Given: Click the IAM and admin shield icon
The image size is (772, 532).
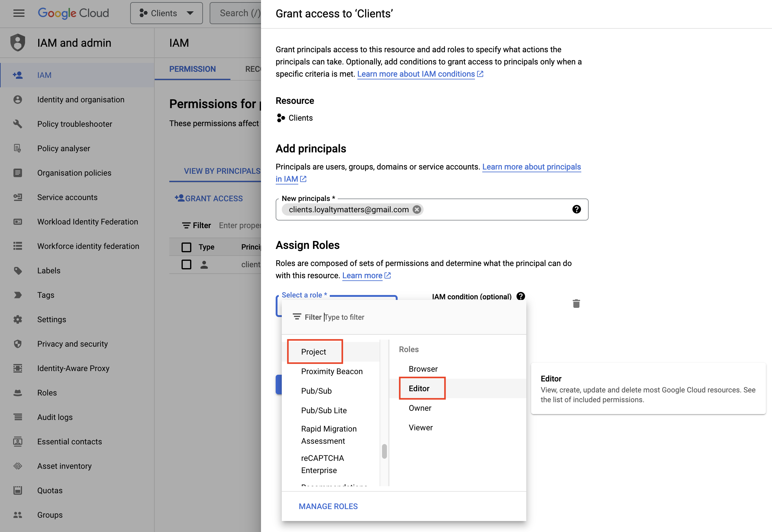Looking at the screenshot, I should (18, 43).
